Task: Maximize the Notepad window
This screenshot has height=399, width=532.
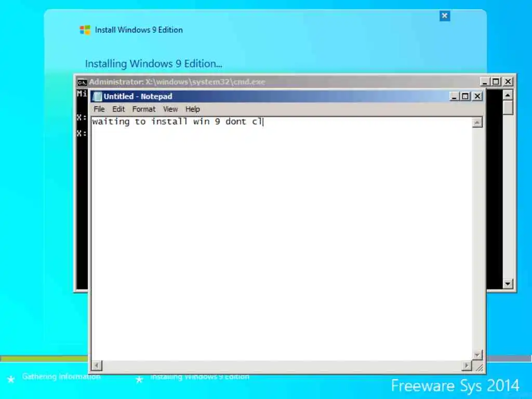Action: tap(465, 96)
